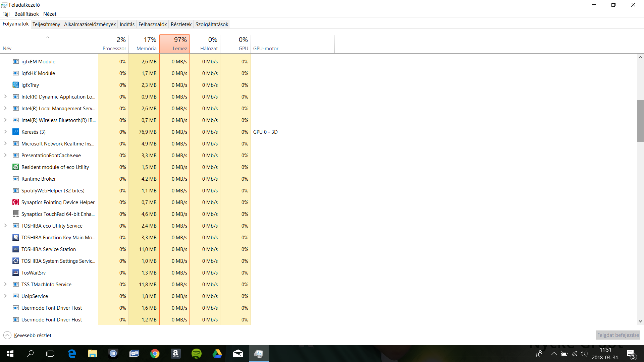The width and height of the screenshot is (644, 362).
Task: Switch to the Teljesítmény tab
Action: point(46,24)
